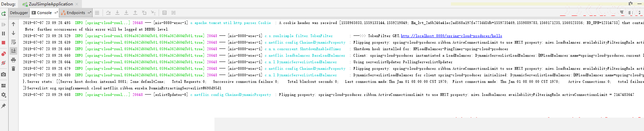Trace current stream chain icon
The width and height of the screenshot is (644, 131).
[x=173, y=13]
